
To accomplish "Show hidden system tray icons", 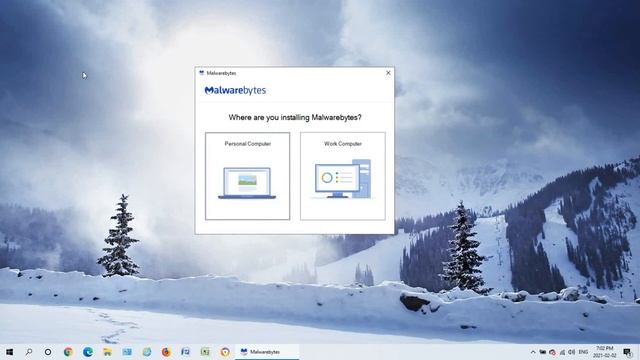I will [x=533, y=352].
